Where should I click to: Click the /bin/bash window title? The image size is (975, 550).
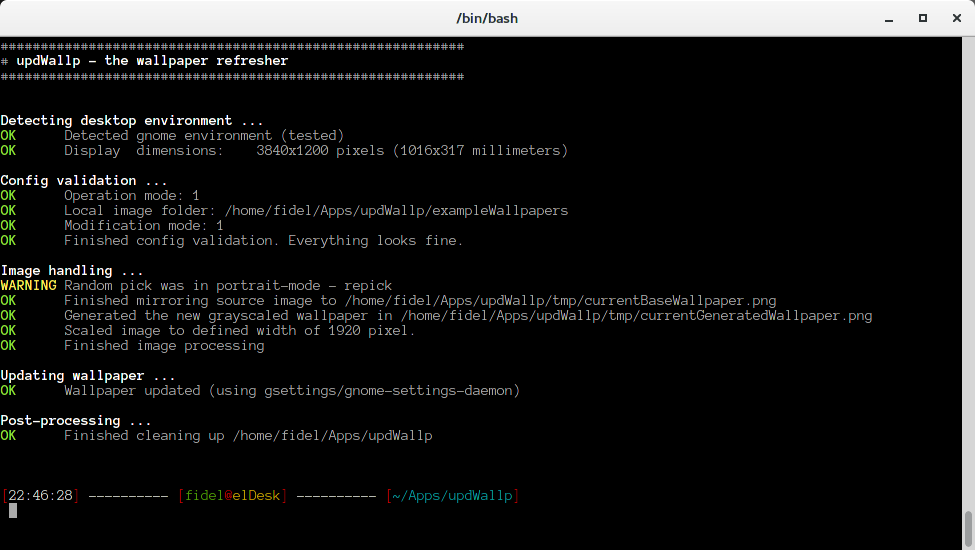487,19
